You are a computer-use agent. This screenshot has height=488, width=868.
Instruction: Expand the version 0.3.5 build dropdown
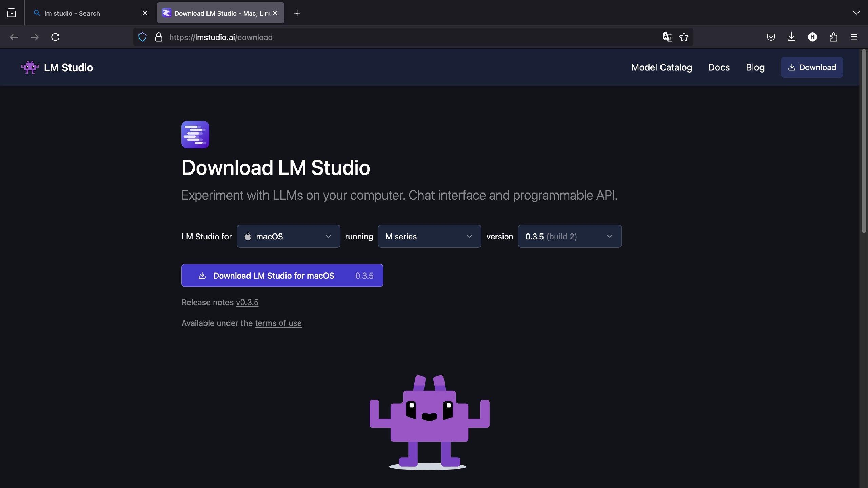569,236
